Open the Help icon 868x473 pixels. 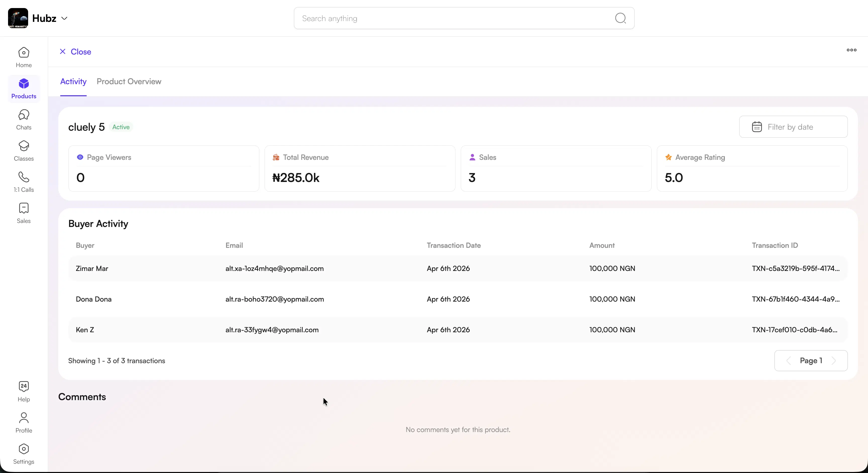tap(24, 386)
